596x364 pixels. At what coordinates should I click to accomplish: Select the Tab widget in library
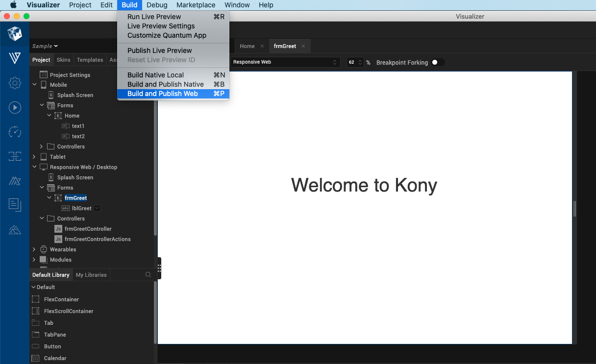pyautogui.click(x=49, y=323)
